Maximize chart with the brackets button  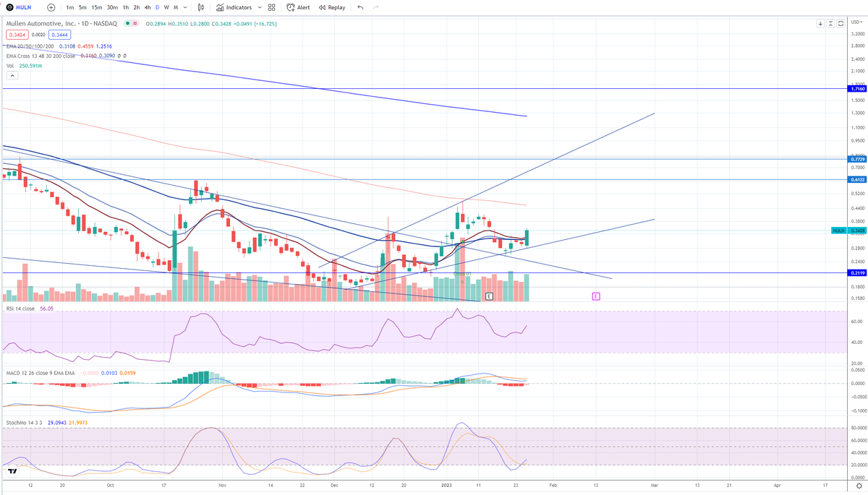pyautogui.click(x=841, y=23)
